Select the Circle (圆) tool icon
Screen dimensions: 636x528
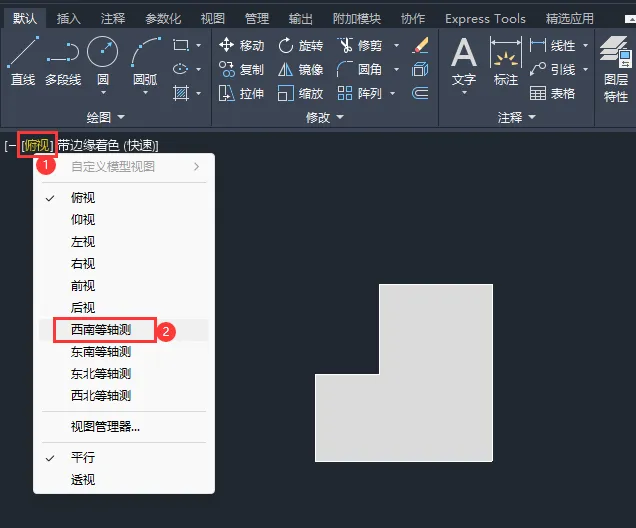coord(103,52)
